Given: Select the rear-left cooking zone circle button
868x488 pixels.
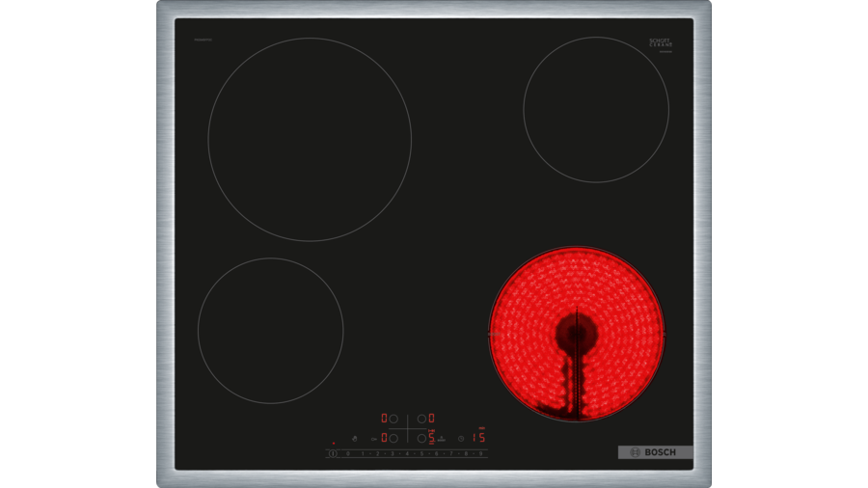Looking at the screenshot, I should (393, 419).
